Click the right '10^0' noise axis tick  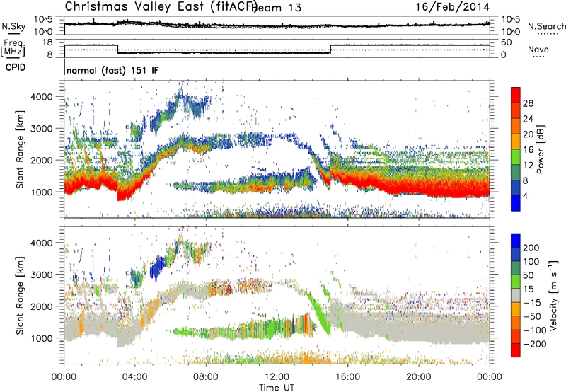(511, 32)
